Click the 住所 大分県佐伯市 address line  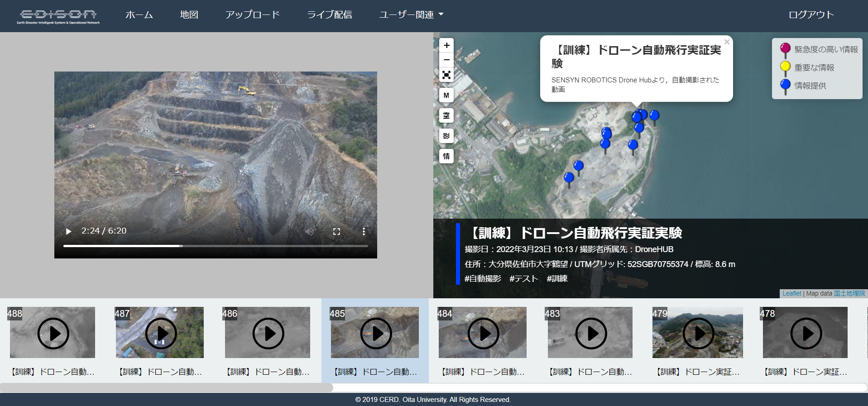pos(600,264)
